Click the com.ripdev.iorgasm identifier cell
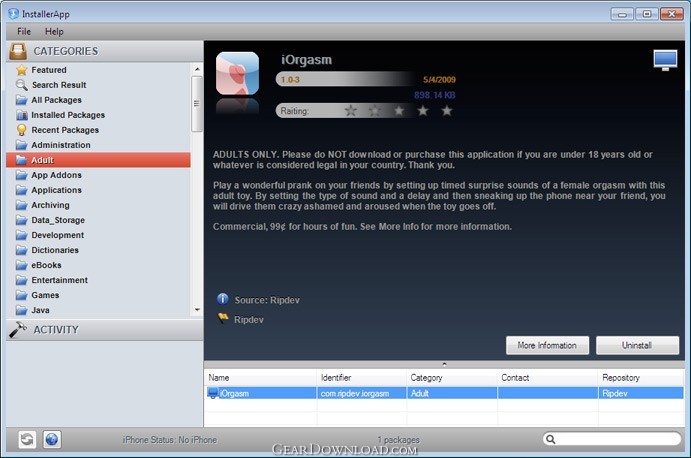 pyautogui.click(x=361, y=393)
